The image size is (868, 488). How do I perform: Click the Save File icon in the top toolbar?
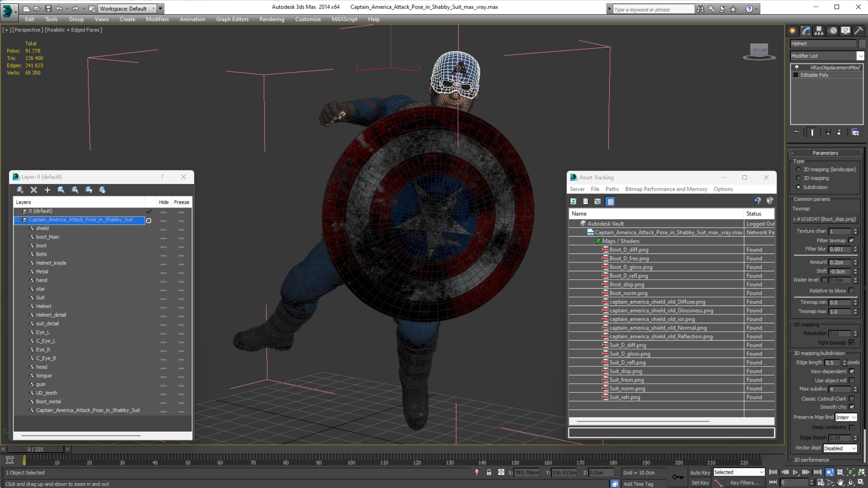pyautogui.click(x=48, y=9)
